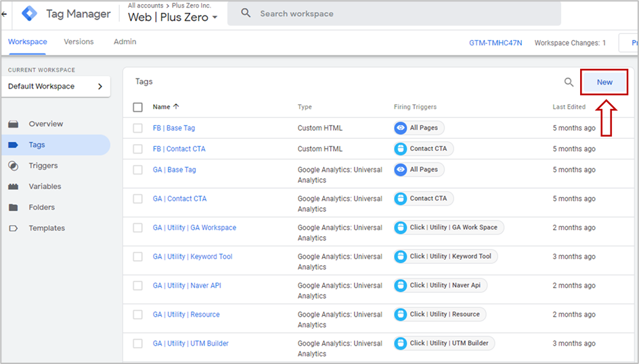Open the GA | Utility | Keyword Tool link
The height and width of the screenshot is (364, 639).
pos(192,256)
